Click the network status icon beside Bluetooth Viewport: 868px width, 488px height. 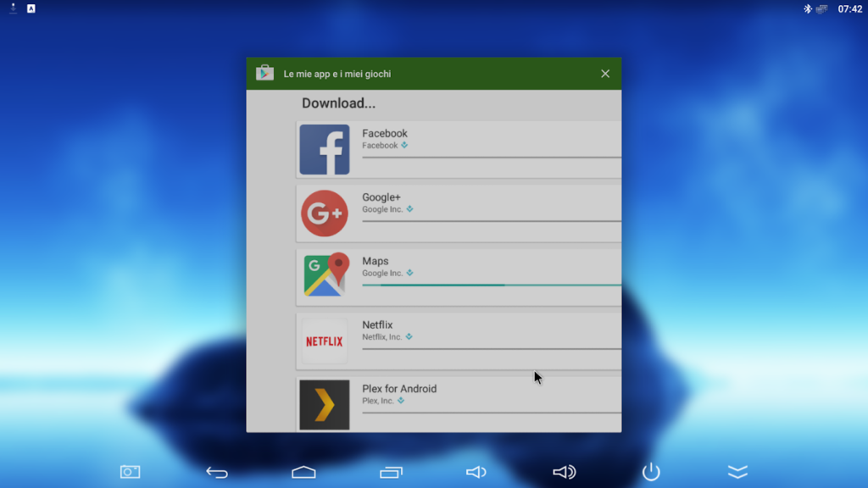point(822,8)
